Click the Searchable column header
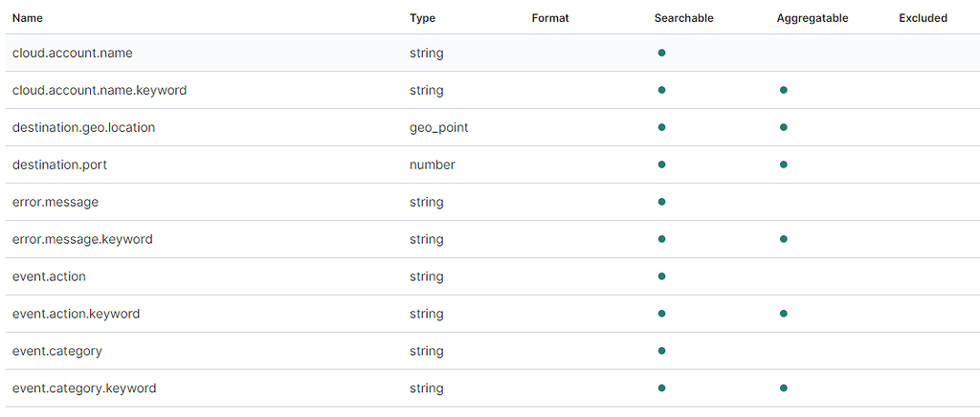980x417 pixels. pos(683,18)
